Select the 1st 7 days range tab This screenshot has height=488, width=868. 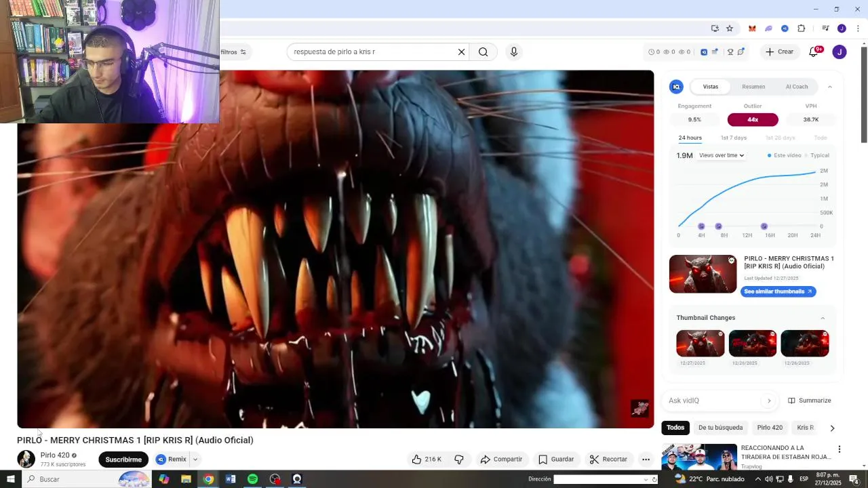(x=734, y=138)
